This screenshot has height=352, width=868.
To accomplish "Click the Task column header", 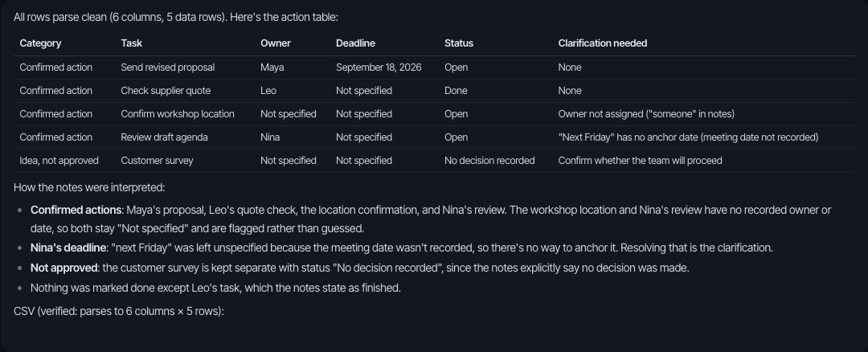I will 131,43.
